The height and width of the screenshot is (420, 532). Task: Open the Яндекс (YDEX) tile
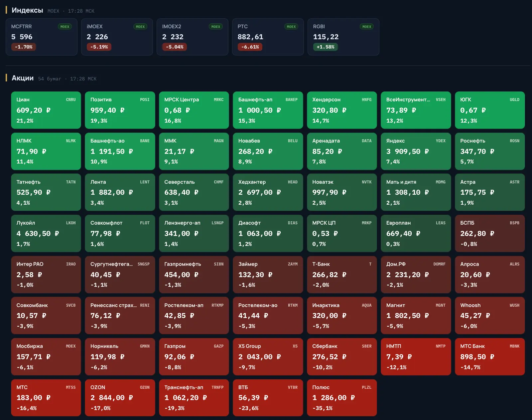(x=416, y=151)
